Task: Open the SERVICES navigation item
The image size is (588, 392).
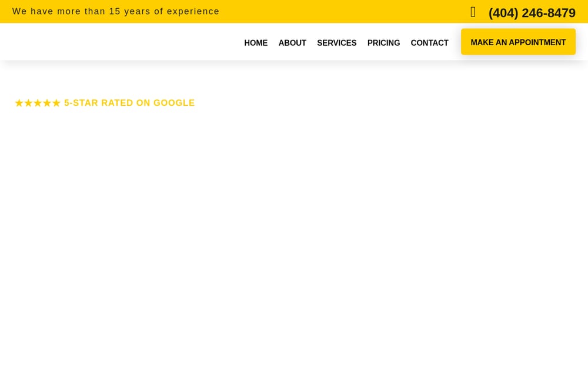Action: pyautogui.click(x=337, y=43)
